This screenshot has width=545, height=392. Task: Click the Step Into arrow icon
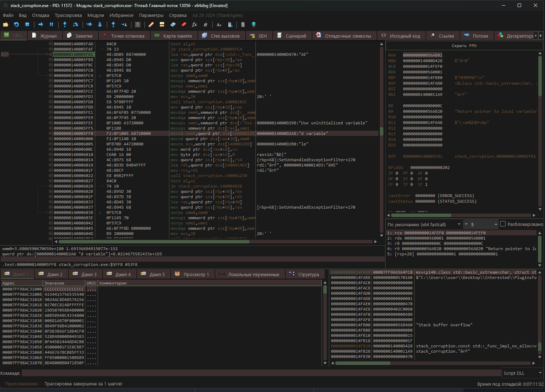click(65, 25)
